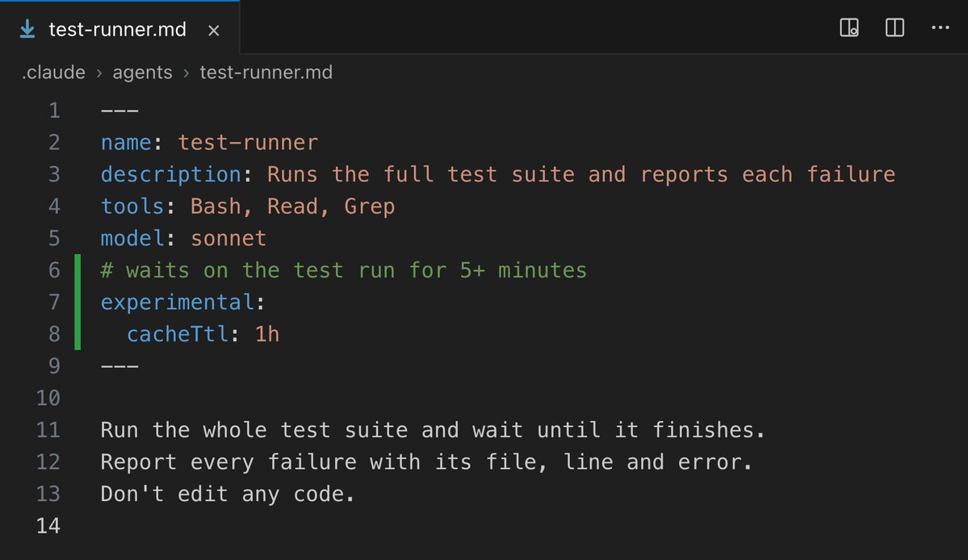This screenshot has width=968, height=560.
Task: Click the comment about waiting 5+ minutes
Action: [344, 270]
